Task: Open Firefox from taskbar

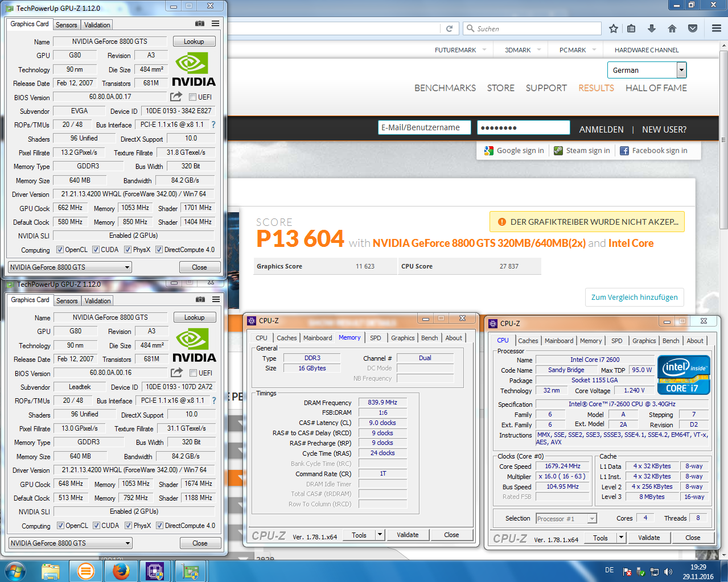Action: pyautogui.click(x=121, y=571)
